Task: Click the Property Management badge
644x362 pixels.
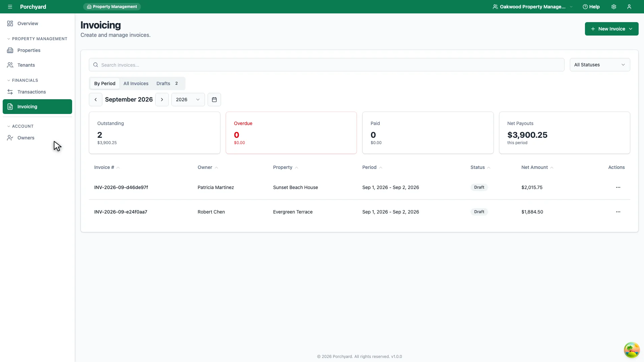Action: [112, 7]
